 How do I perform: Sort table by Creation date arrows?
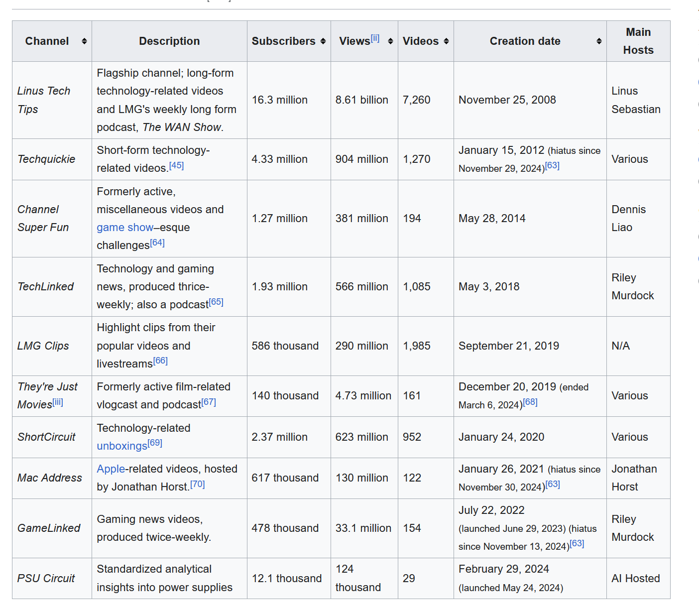click(x=599, y=41)
